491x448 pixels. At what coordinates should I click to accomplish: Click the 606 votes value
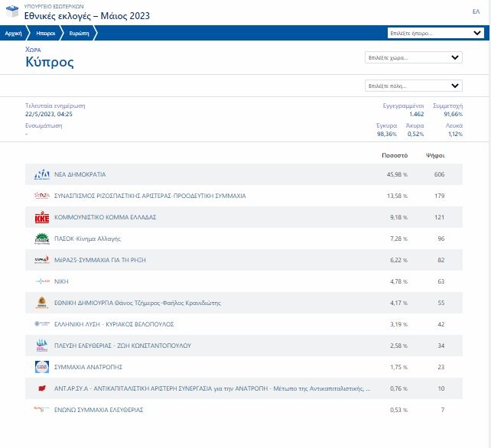pyautogui.click(x=439, y=174)
